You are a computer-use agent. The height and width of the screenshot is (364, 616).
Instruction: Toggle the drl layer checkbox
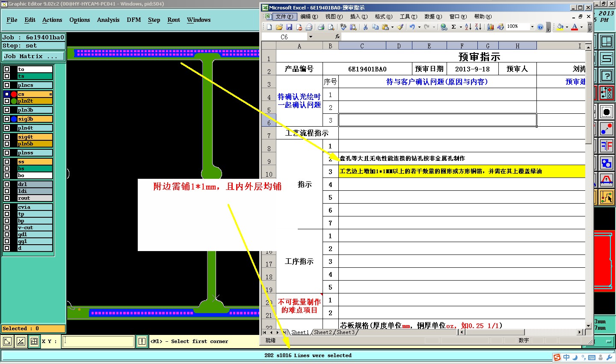tap(7, 184)
